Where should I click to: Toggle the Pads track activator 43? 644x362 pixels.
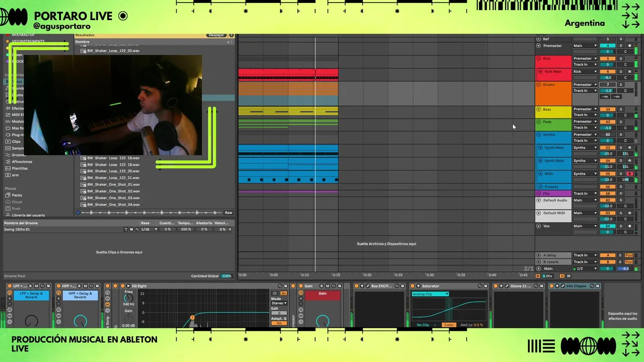click(x=607, y=122)
